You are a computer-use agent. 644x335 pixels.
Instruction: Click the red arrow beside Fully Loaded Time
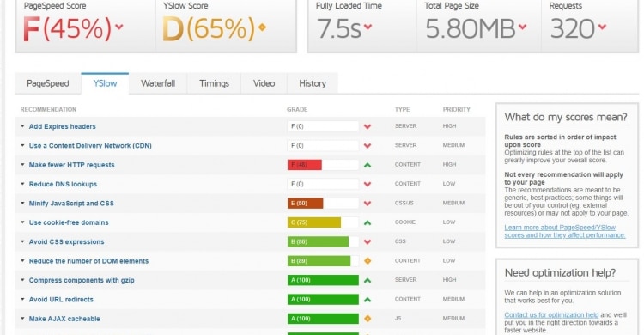tap(368, 27)
